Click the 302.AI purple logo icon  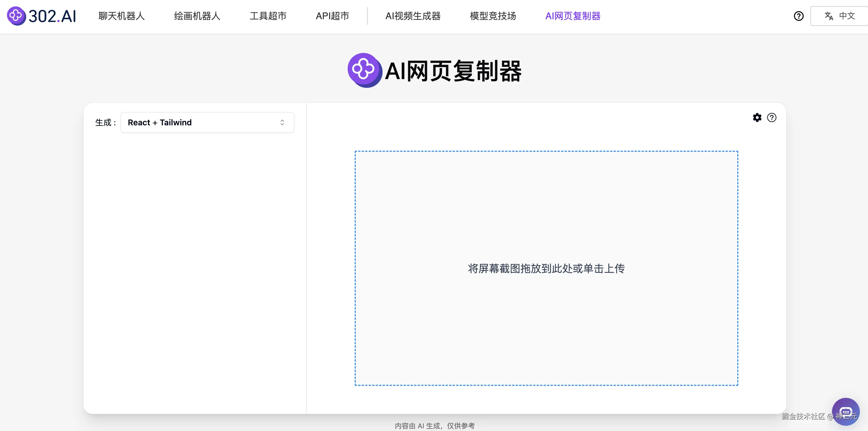(x=16, y=16)
